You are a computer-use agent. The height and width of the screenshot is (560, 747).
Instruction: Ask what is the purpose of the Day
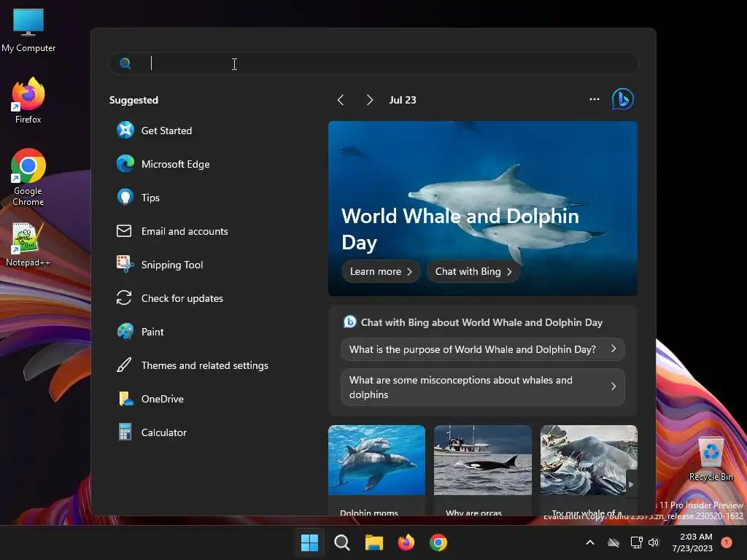(483, 349)
